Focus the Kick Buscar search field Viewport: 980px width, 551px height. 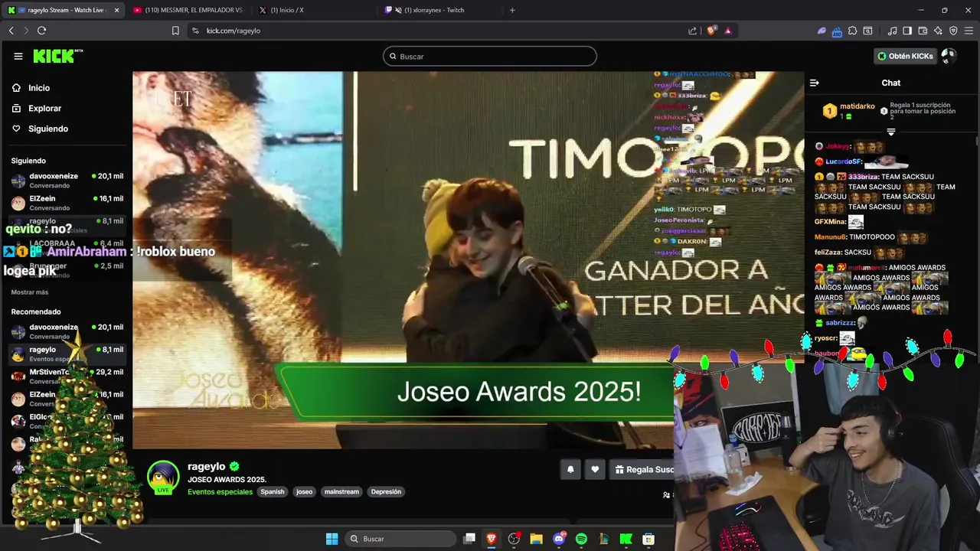coord(490,56)
